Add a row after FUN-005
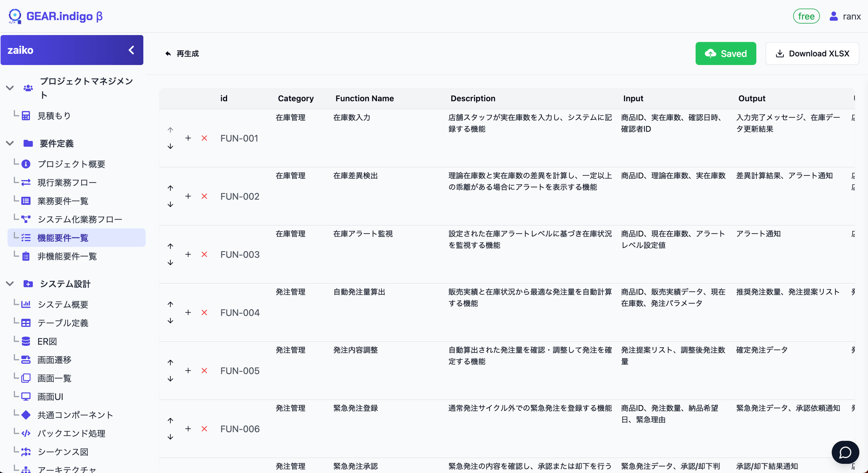The image size is (868, 473). (x=188, y=371)
